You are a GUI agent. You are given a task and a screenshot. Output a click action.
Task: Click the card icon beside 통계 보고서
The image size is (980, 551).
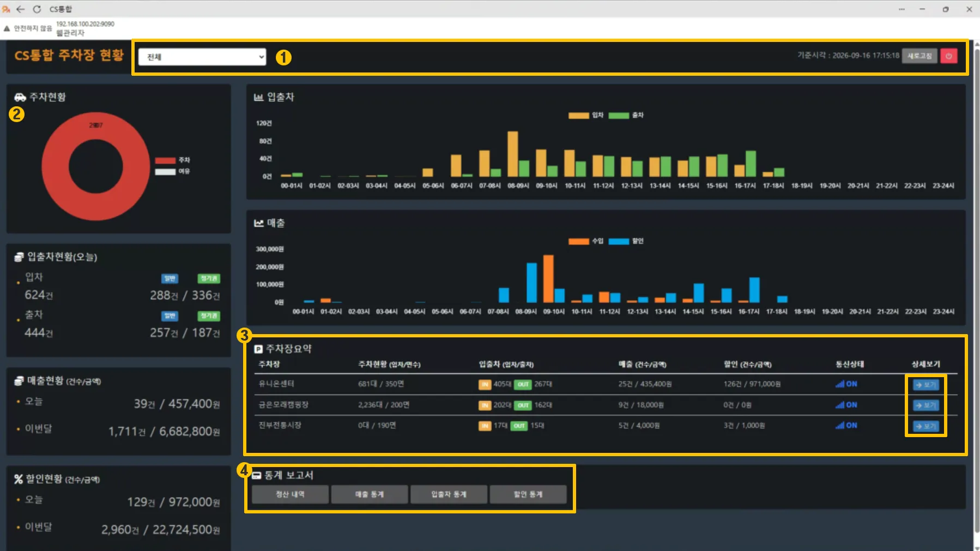click(257, 475)
